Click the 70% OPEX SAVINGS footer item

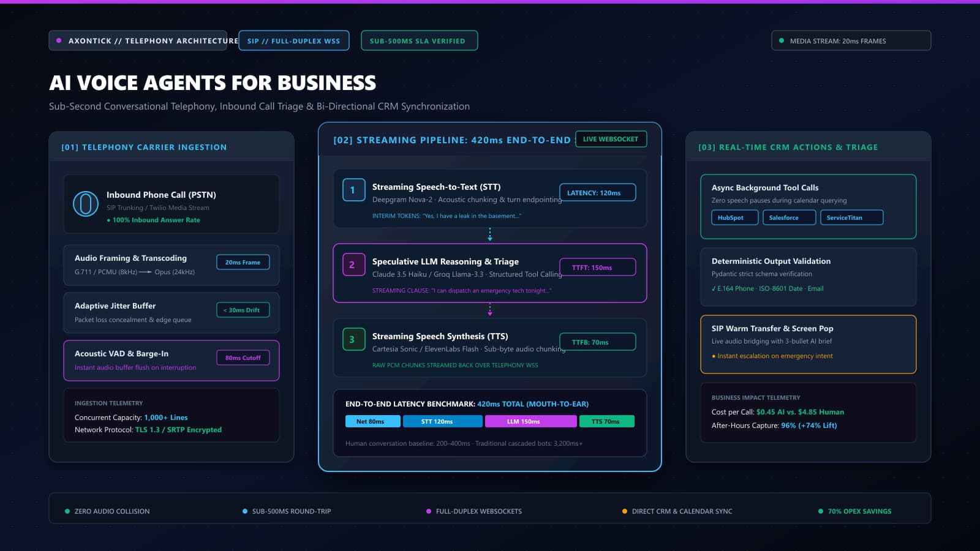854,511
